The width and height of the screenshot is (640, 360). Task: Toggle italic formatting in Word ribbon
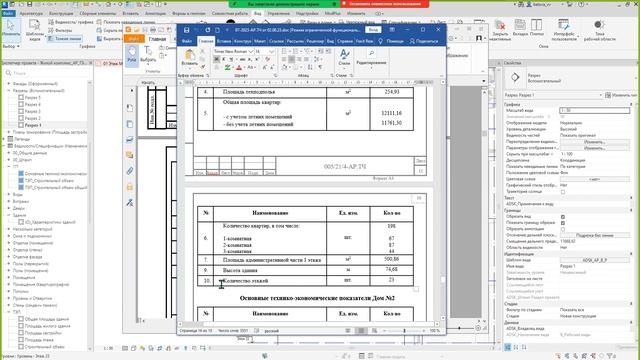coord(224,60)
